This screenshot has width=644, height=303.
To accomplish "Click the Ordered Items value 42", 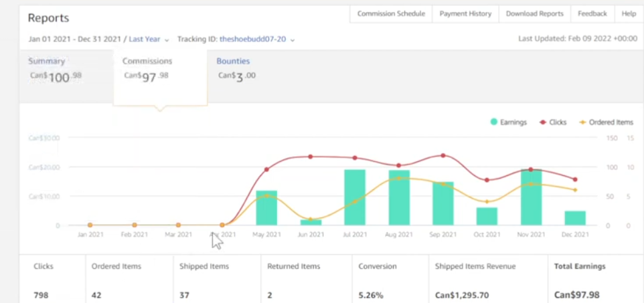I will (x=96, y=295).
